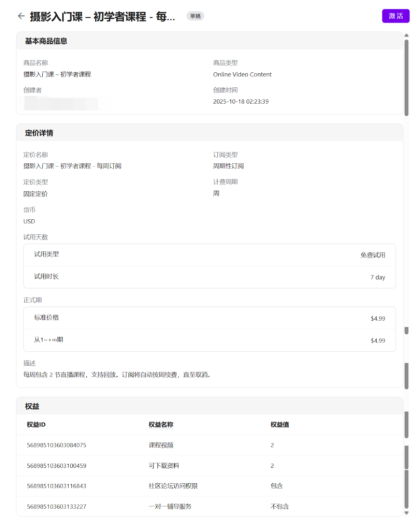The image size is (420, 526).
Task: Click entitlement ID 568985103603100459
Action: pos(56,466)
